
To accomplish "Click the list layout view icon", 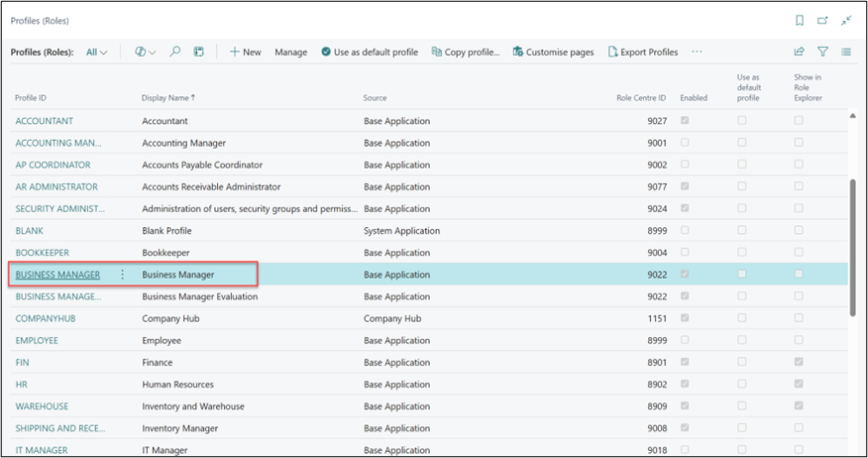I will pos(199,52).
